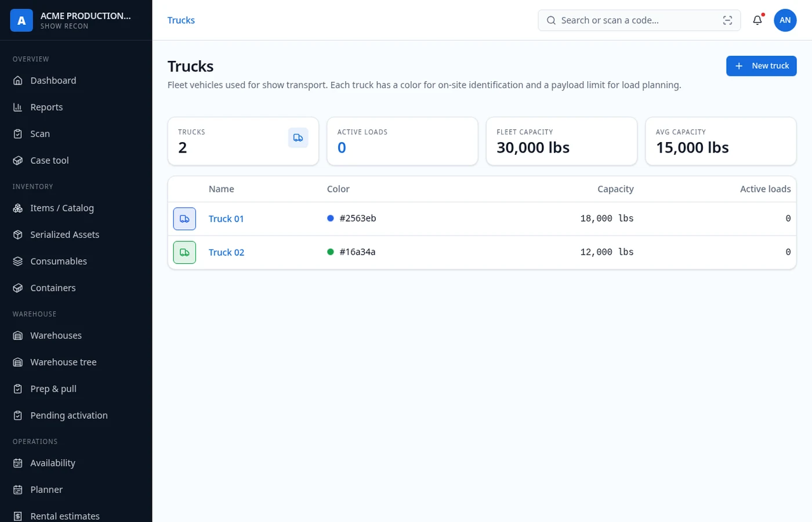This screenshot has height=522, width=812.
Task: Open the Truck 01 link
Action: click(226, 219)
